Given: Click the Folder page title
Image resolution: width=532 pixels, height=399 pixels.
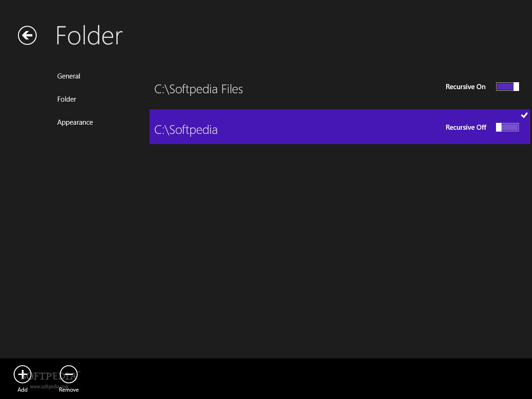Looking at the screenshot, I should (x=89, y=36).
